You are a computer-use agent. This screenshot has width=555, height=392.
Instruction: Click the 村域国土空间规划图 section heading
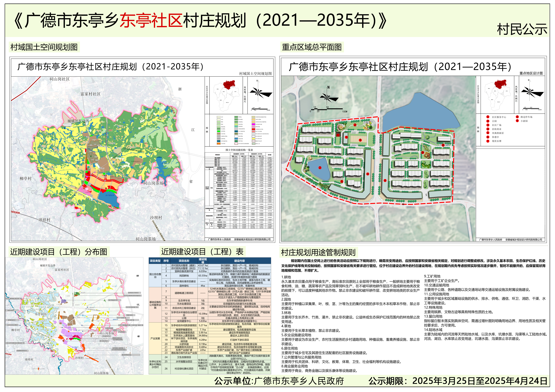(44, 47)
